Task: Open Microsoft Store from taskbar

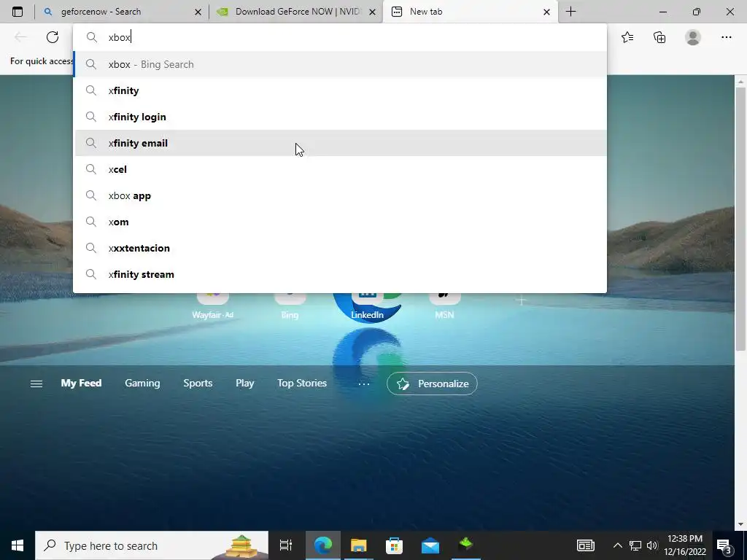Action: 394,545
